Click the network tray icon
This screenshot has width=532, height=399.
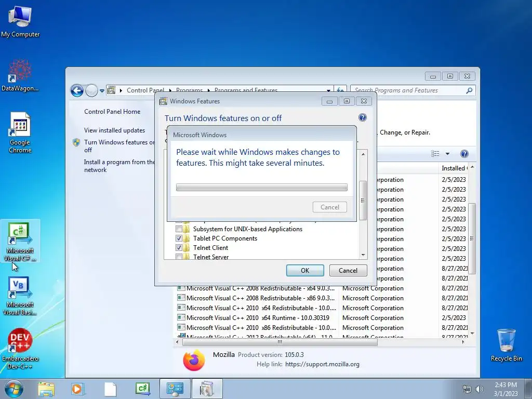[x=467, y=389]
